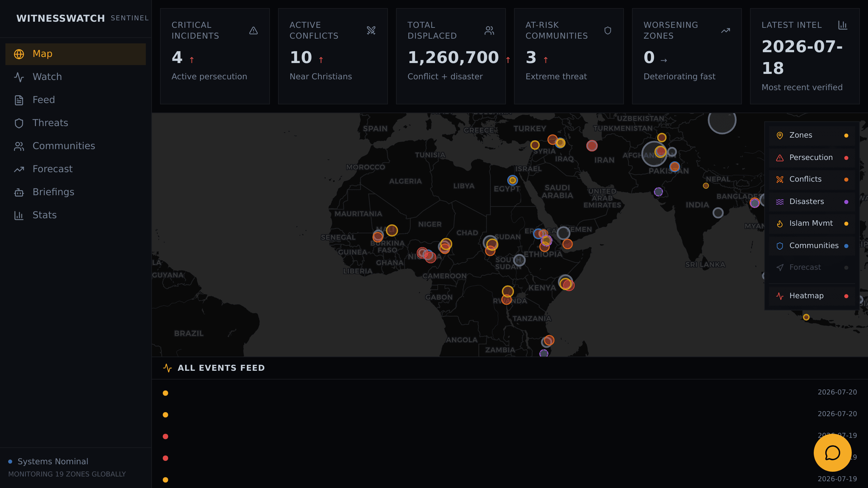Click the WITNESSWATCH logo text
868x488 pixels.
(x=61, y=18)
